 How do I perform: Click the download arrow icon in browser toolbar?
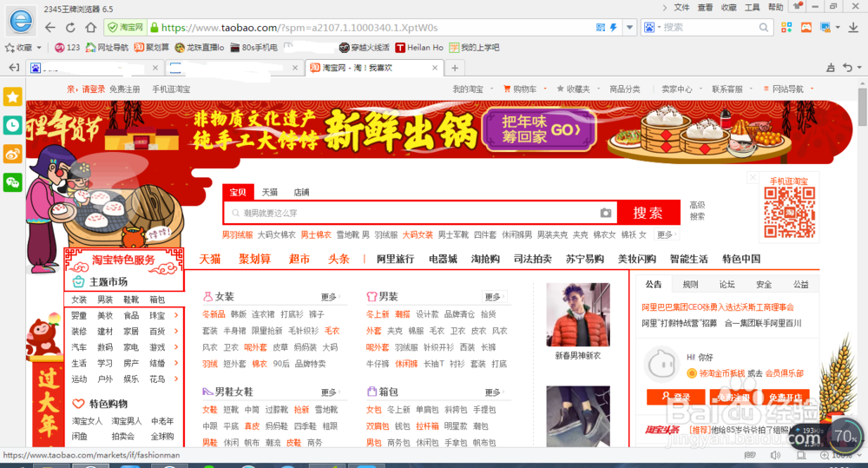coord(853,27)
